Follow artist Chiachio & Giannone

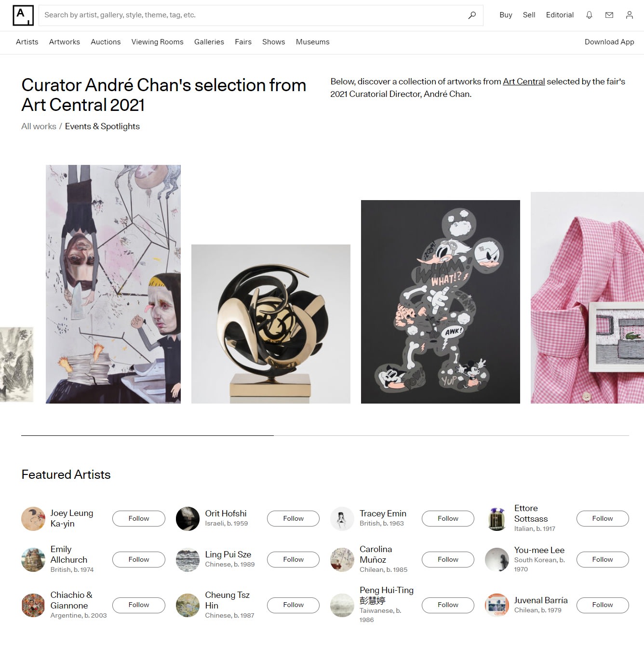point(139,605)
